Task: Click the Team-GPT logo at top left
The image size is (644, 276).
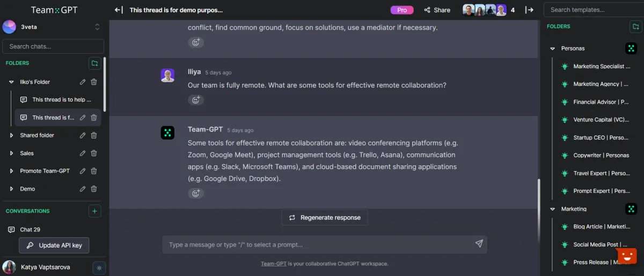Action: tap(54, 10)
